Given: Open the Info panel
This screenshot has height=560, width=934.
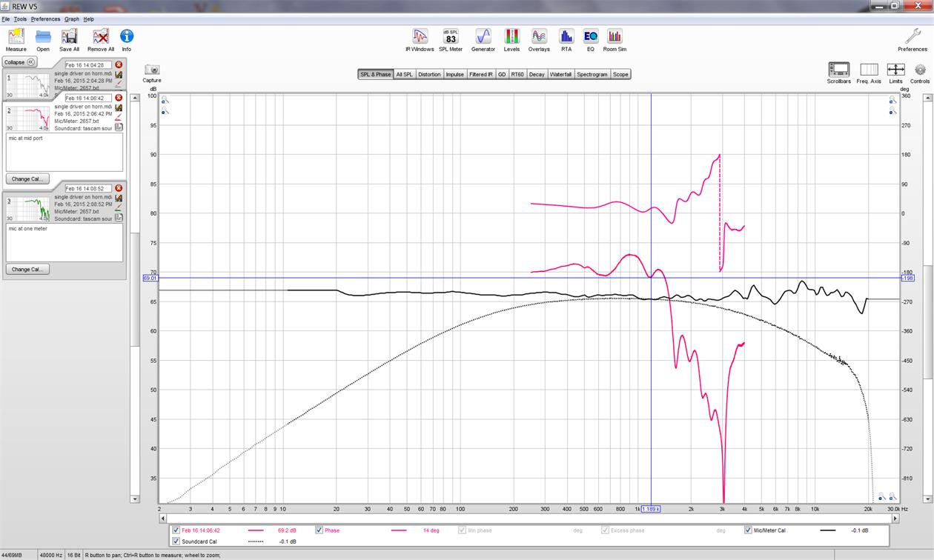Looking at the screenshot, I should coord(127,40).
